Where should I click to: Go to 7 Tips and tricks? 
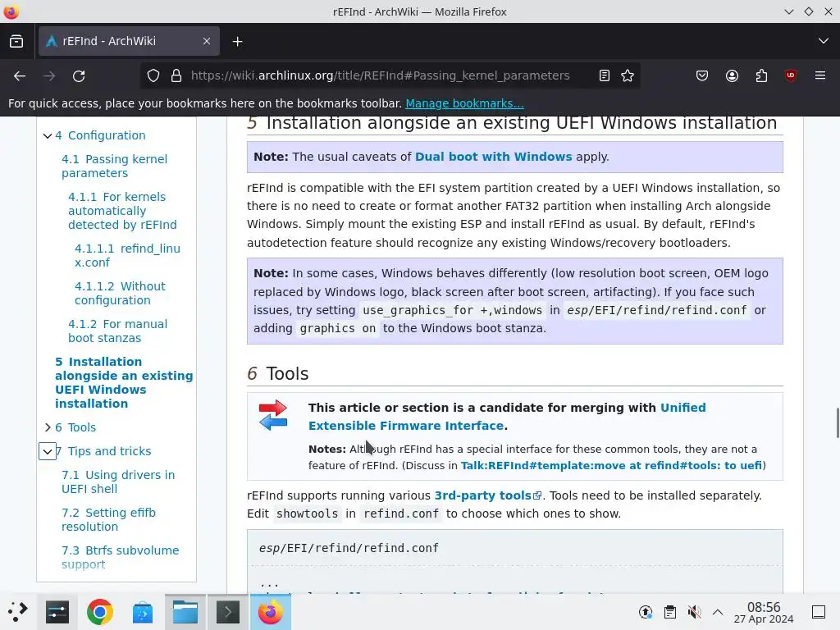(x=103, y=451)
